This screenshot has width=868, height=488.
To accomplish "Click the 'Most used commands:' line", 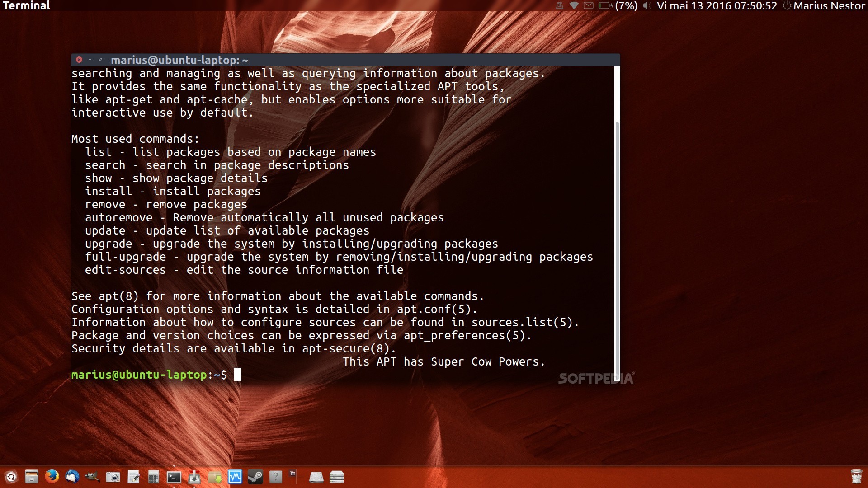I will 135,139.
